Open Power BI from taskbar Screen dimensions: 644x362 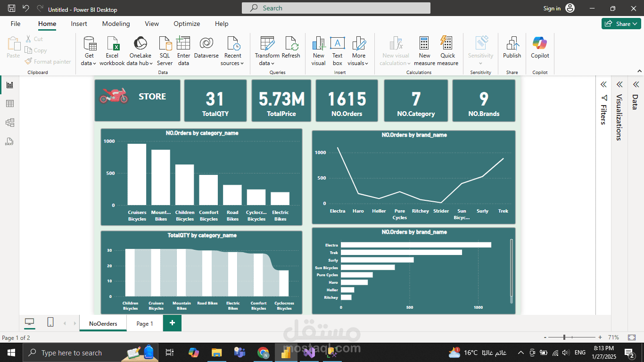tap(286, 353)
